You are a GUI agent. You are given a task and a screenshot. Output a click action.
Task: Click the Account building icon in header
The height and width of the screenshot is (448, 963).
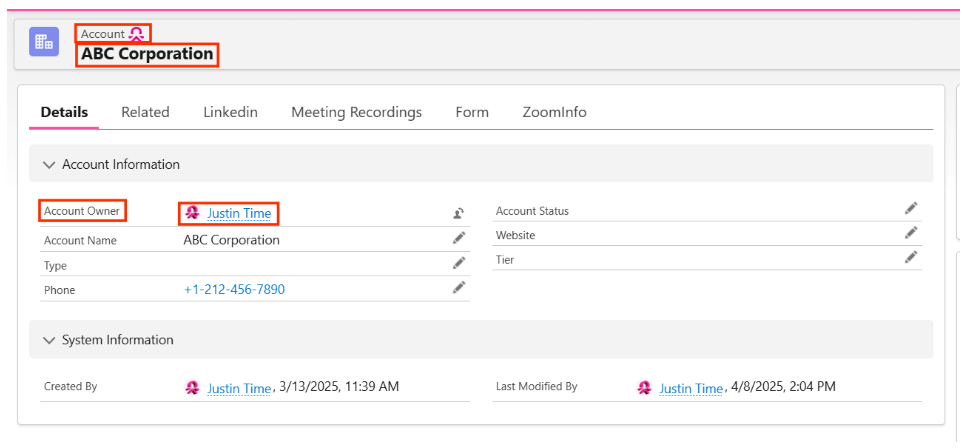44,42
